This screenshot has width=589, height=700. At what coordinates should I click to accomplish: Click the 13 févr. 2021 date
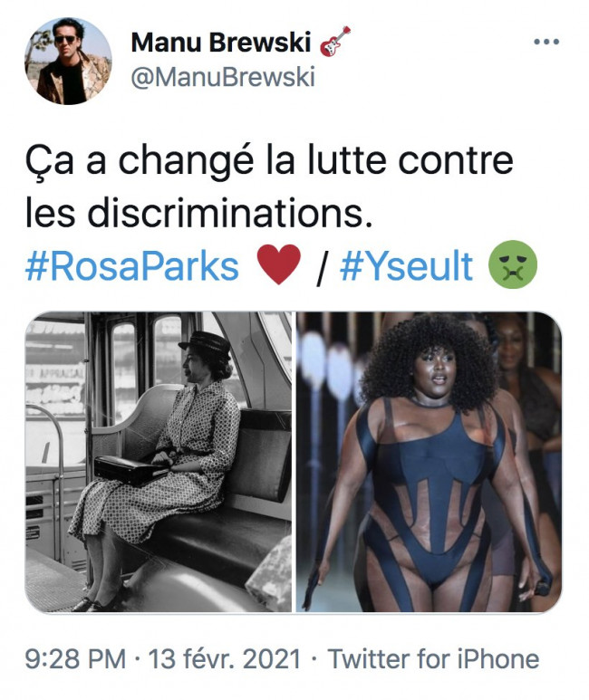(225, 659)
